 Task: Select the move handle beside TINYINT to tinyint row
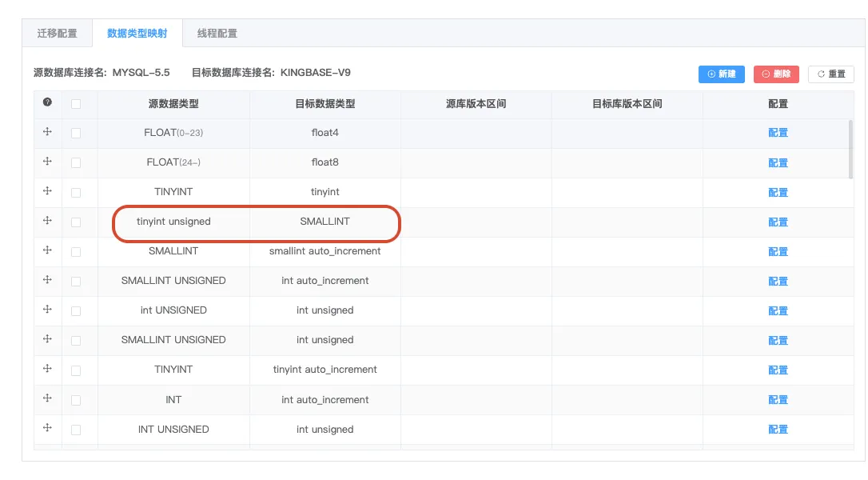pos(48,191)
